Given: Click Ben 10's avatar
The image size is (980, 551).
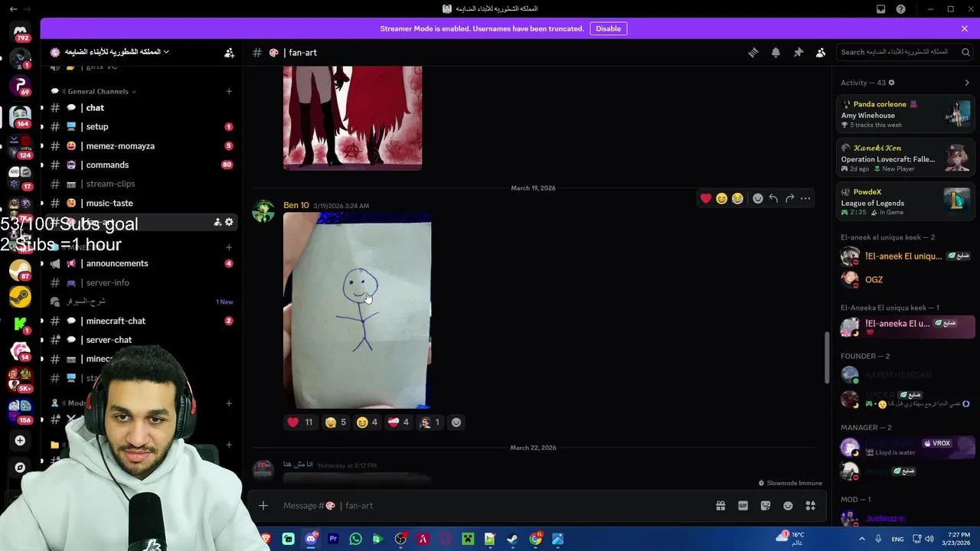Looking at the screenshot, I should [263, 211].
